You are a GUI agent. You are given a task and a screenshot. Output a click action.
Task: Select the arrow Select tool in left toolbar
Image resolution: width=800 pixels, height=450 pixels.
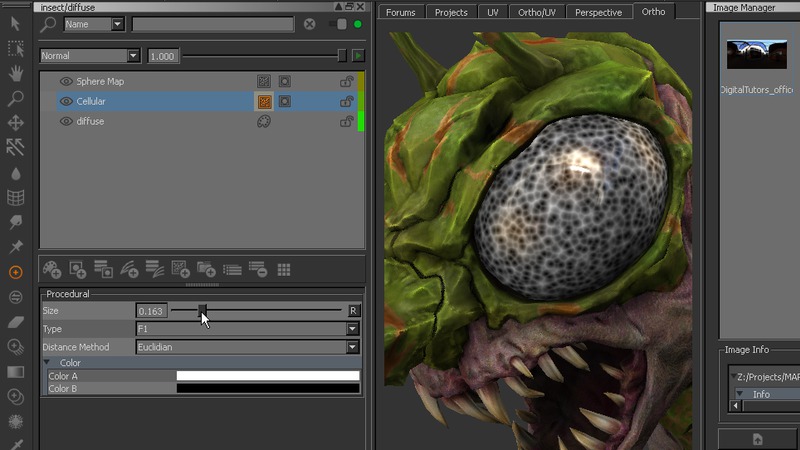[15, 23]
